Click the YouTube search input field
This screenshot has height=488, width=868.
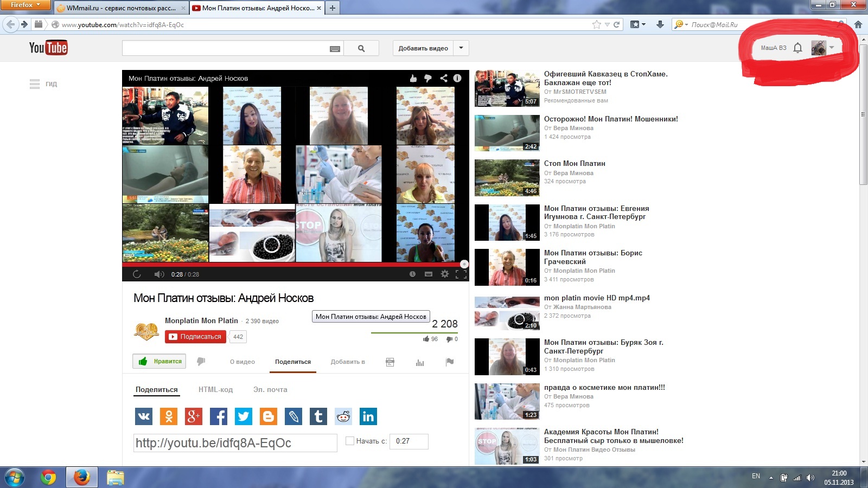(233, 48)
